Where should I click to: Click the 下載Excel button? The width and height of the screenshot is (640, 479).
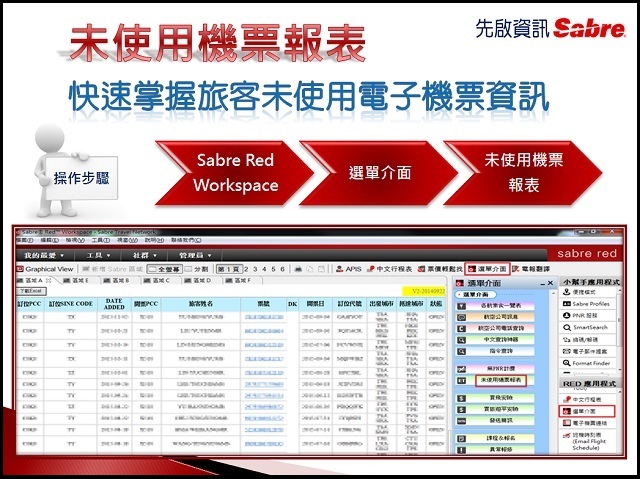click(31, 291)
